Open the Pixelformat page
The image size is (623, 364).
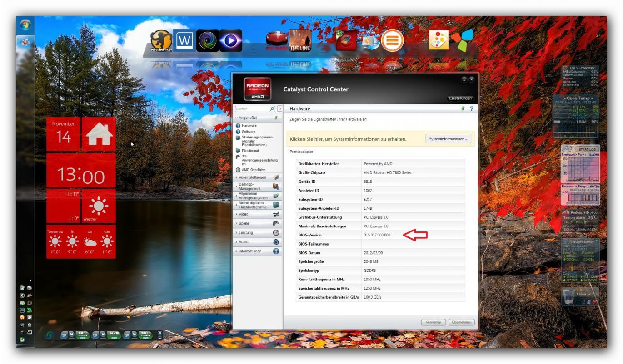click(250, 150)
